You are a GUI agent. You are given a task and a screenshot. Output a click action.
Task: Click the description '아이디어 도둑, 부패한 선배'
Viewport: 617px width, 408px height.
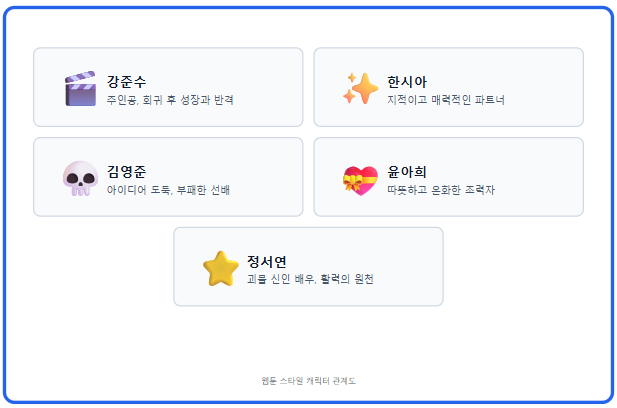pos(168,190)
